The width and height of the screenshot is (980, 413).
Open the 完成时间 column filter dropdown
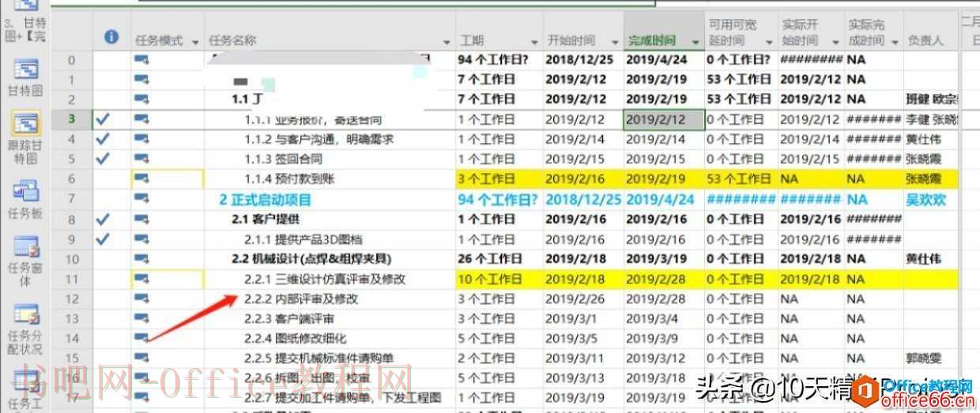pyautogui.click(x=695, y=42)
